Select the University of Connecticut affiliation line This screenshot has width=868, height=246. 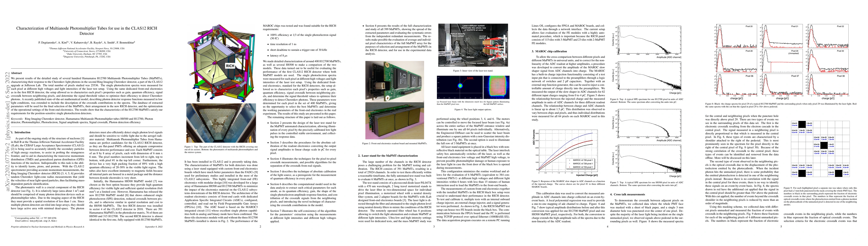coord(87,51)
